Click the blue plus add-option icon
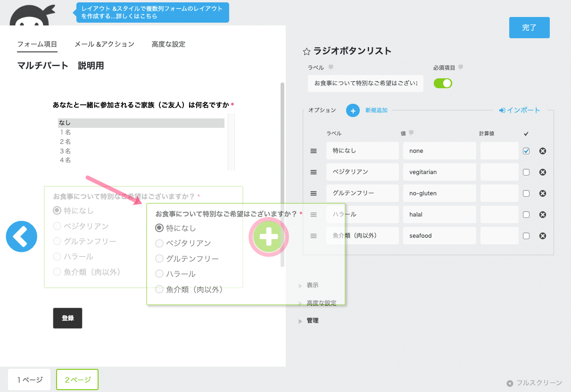The height and width of the screenshot is (392, 571). tap(353, 110)
